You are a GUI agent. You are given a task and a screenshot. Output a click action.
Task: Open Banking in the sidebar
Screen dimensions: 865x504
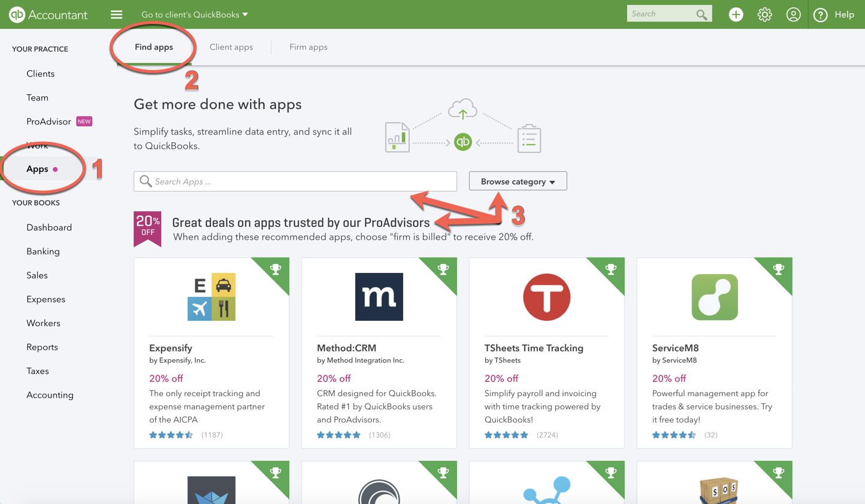point(43,251)
